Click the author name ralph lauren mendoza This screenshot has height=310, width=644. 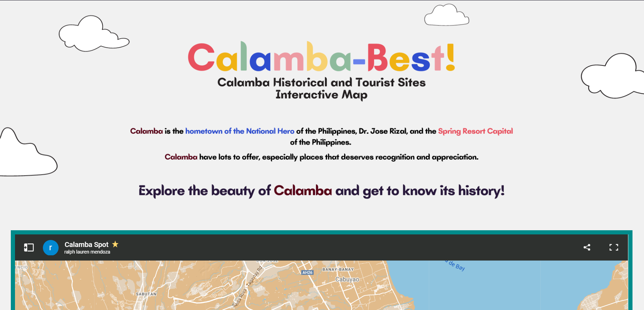[87, 252]
